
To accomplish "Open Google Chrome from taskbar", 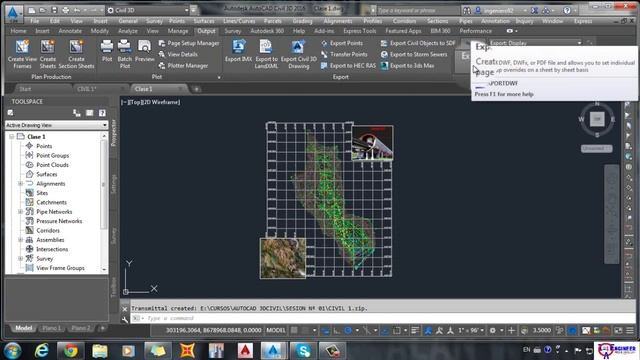I will 70,351.
